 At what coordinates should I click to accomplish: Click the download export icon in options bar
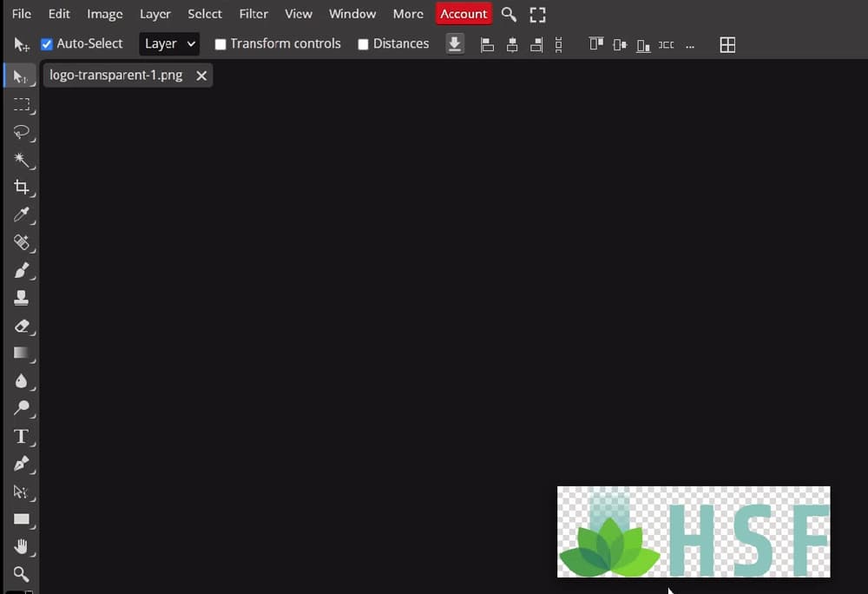point(455,43)
